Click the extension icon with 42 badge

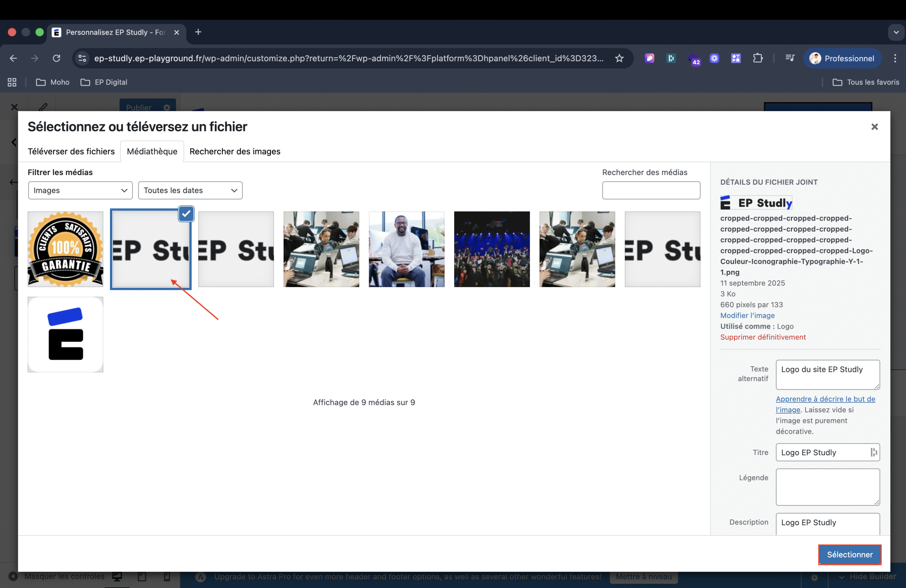click(693, 59)
